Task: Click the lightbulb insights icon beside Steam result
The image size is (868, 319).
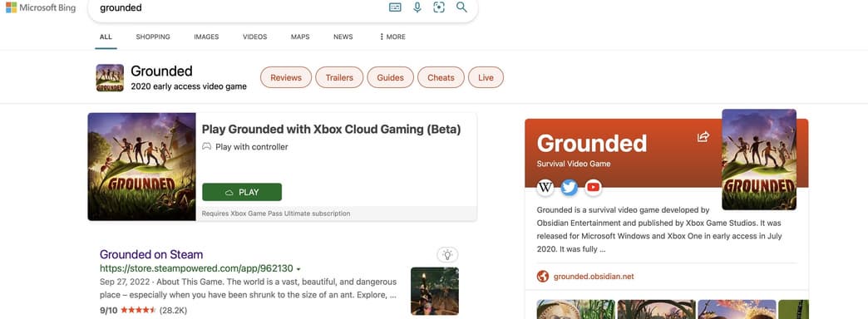Action: (447, 254)
